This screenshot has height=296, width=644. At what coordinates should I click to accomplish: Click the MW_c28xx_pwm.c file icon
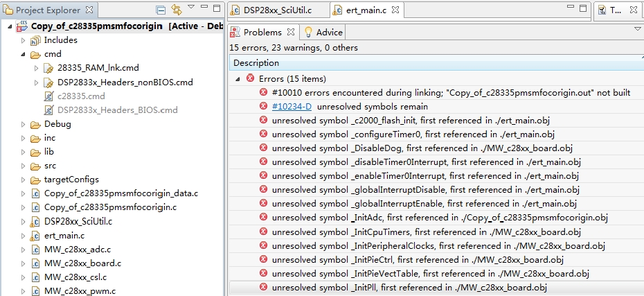(x=35, y=291)
